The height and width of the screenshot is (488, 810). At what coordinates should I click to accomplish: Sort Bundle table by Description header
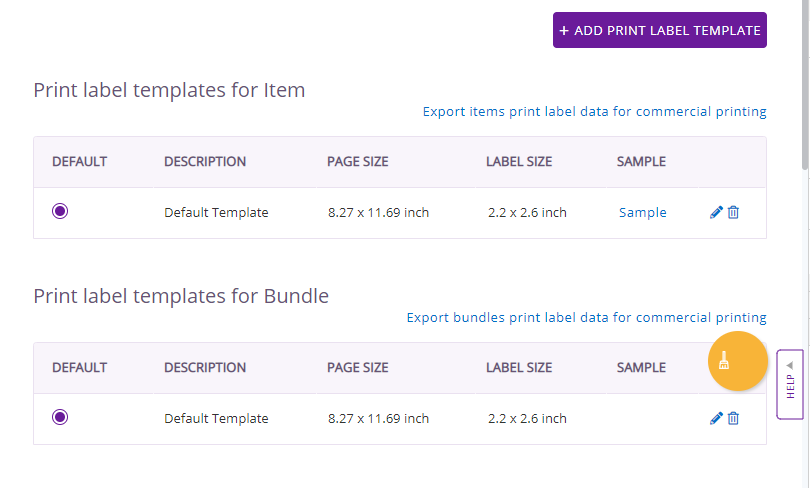[x=205, y=368]
